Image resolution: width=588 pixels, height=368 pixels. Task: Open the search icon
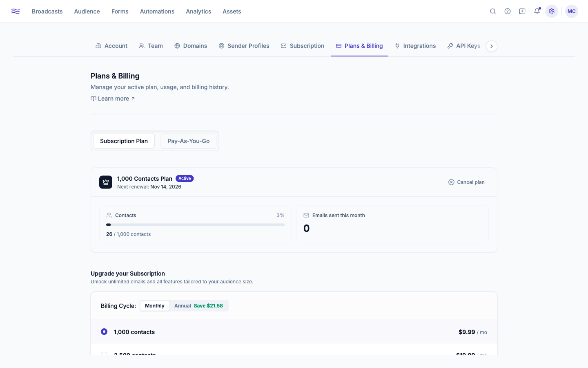493,11
